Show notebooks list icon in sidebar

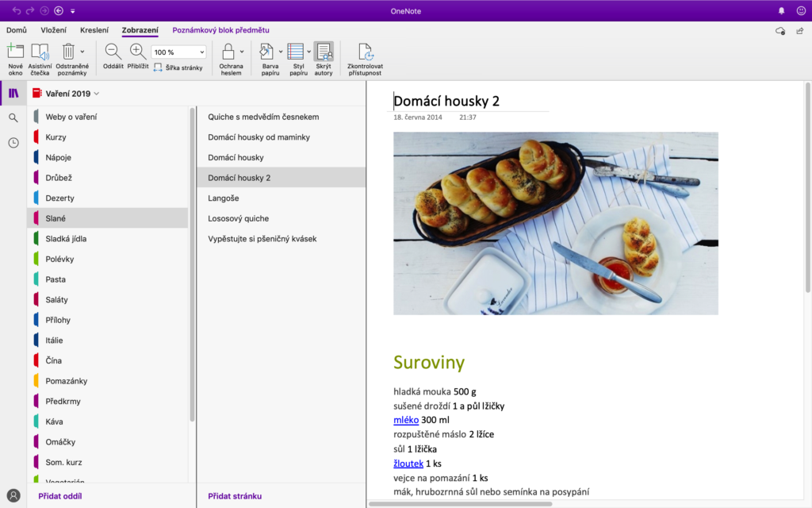point(13,93)
